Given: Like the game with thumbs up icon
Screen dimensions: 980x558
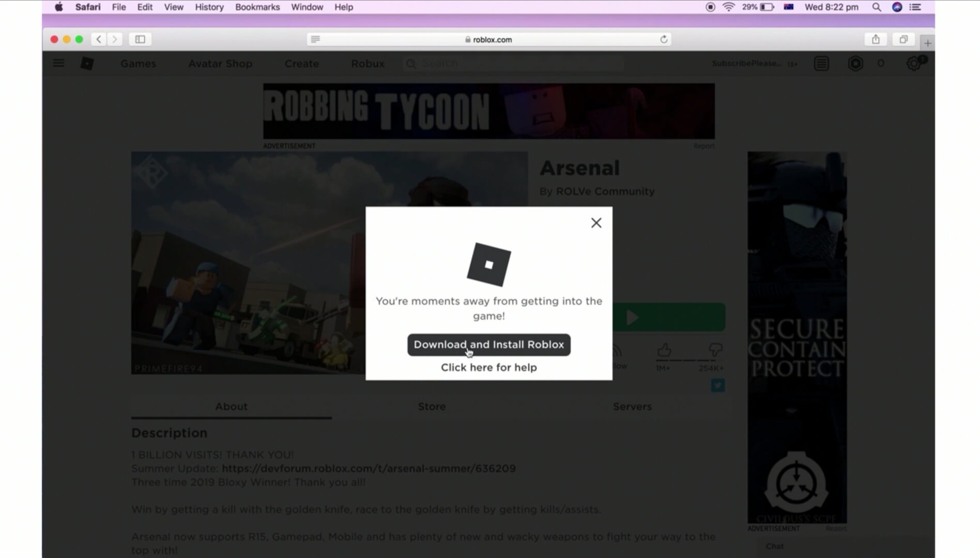Looking at the screenshot, I should click(664, 351).
